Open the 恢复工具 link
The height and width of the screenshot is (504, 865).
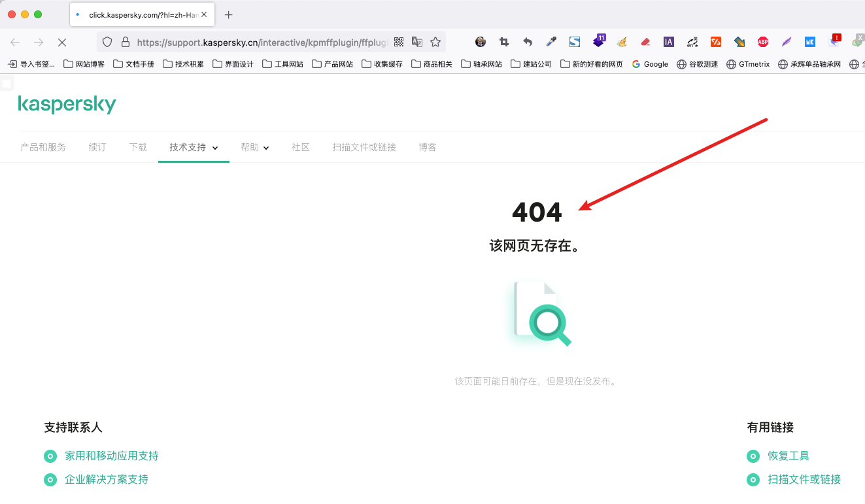point(789,456)
